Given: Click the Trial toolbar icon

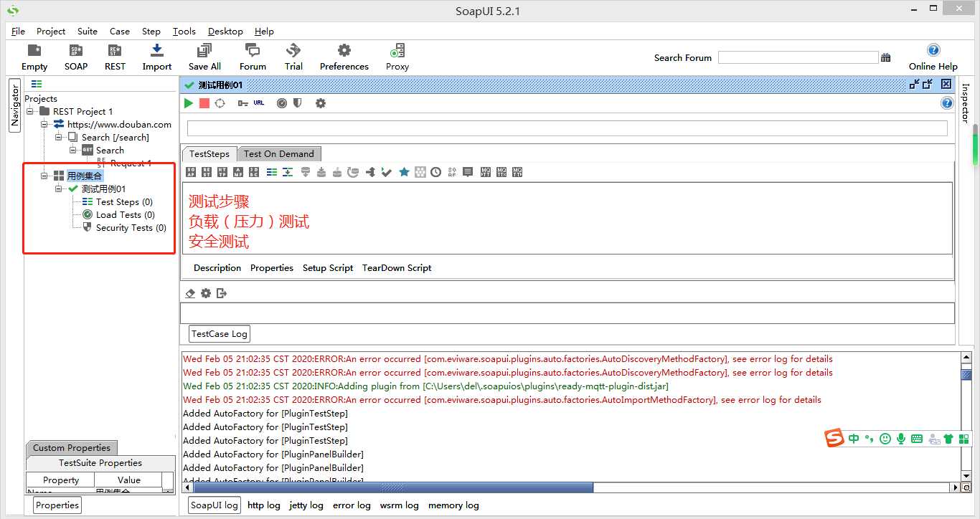Looking at the screenshot, I should [293, 57].
